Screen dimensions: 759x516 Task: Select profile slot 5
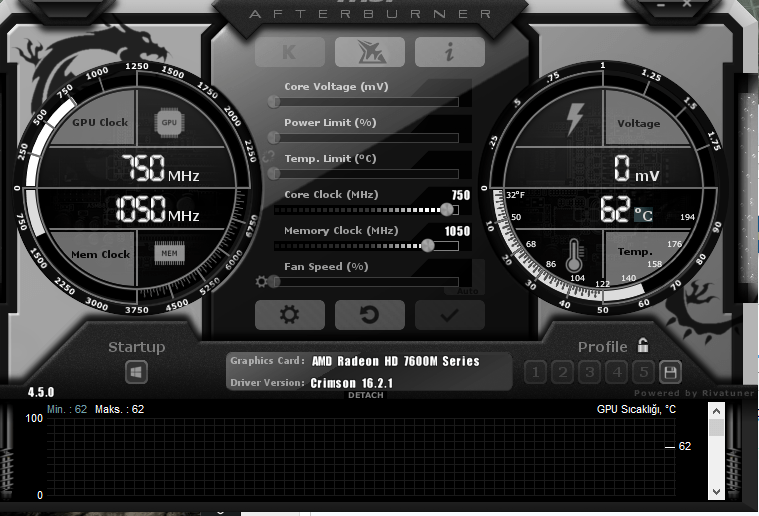[644, 372]
